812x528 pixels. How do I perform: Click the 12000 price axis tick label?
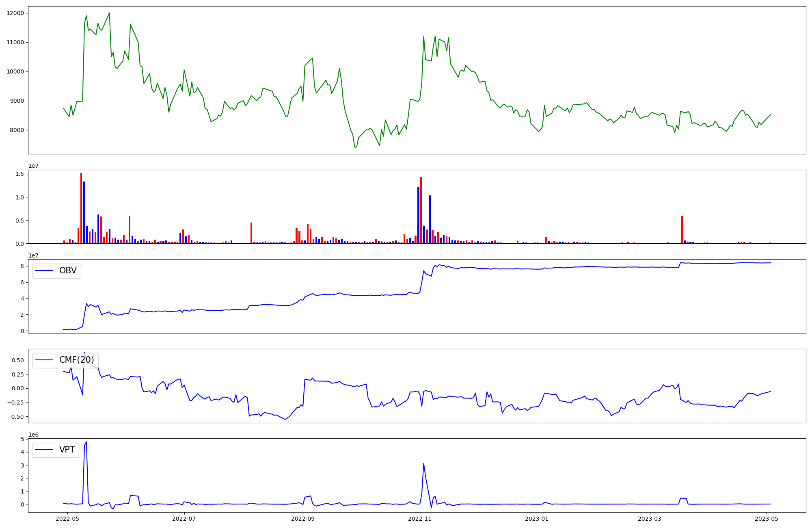click(15, 13)
